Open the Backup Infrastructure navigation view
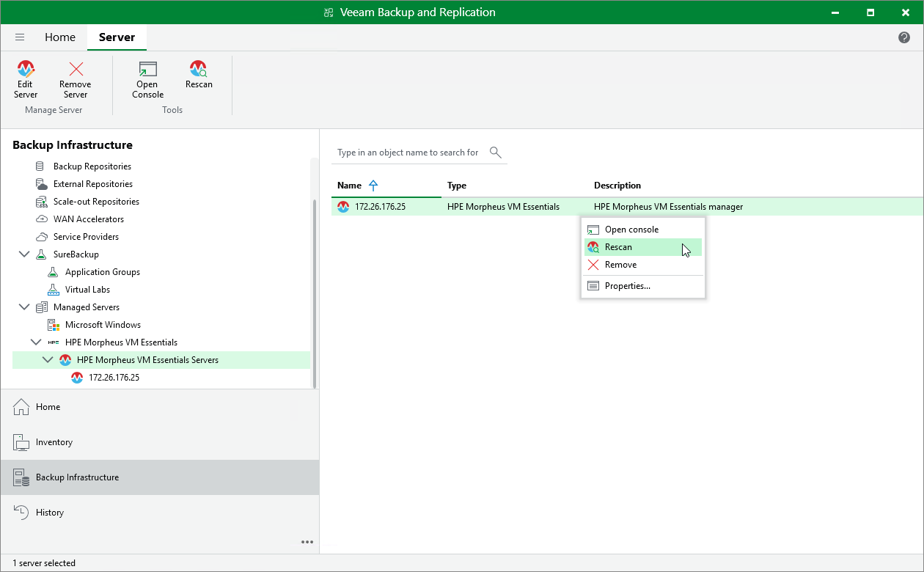Viewport: 924px width, 572px height. pos(160,477)
